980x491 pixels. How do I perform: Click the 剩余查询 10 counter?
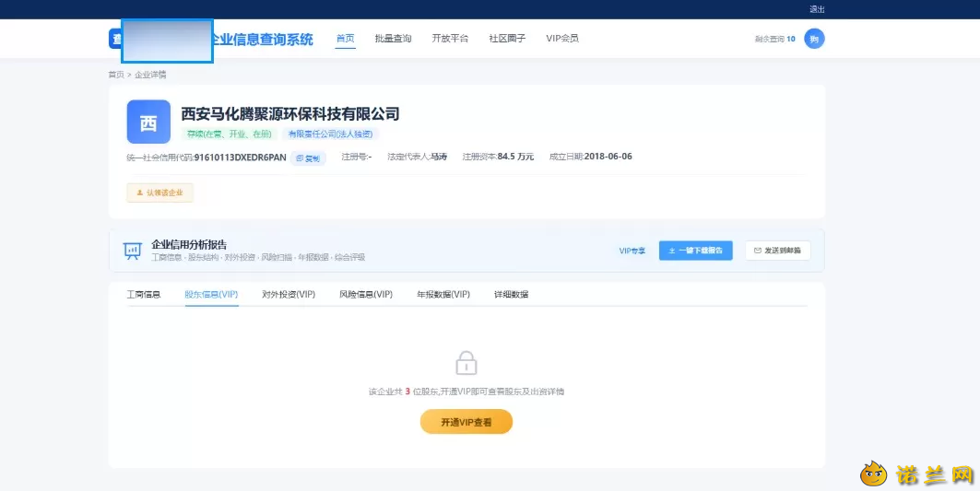pos(775,39)
